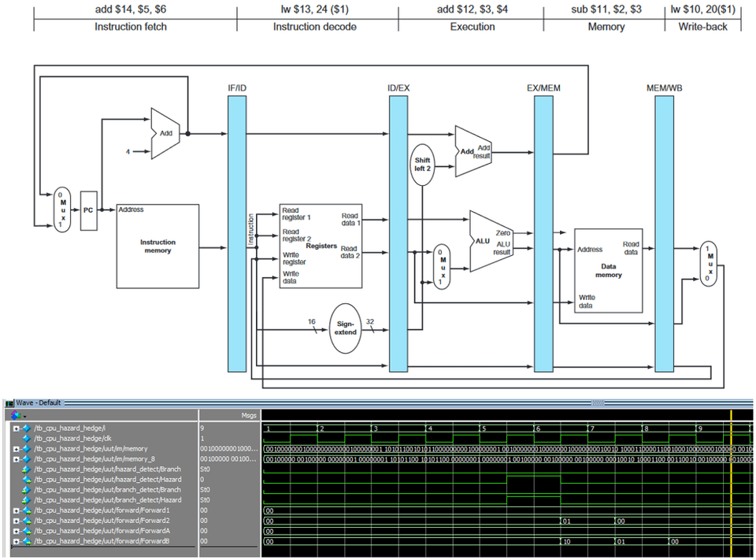
Task: Click the icon of forward/Forward1 signal
Action: click(x=27, y=510)
